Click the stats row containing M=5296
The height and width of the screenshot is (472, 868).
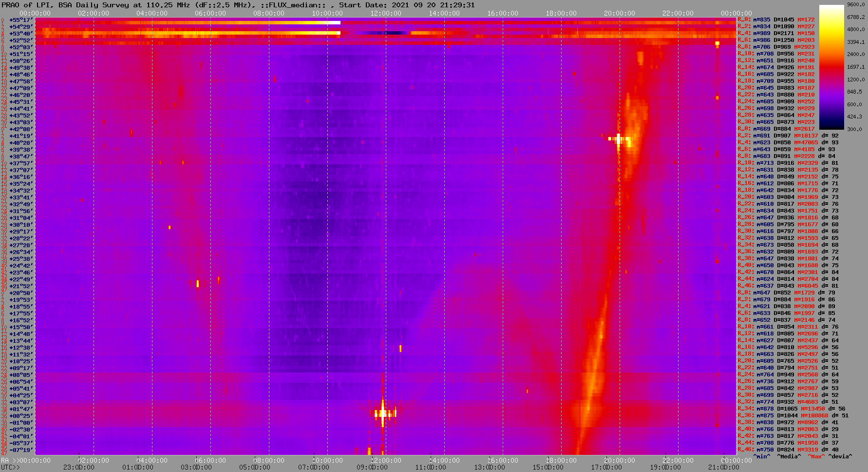point(788,348)
